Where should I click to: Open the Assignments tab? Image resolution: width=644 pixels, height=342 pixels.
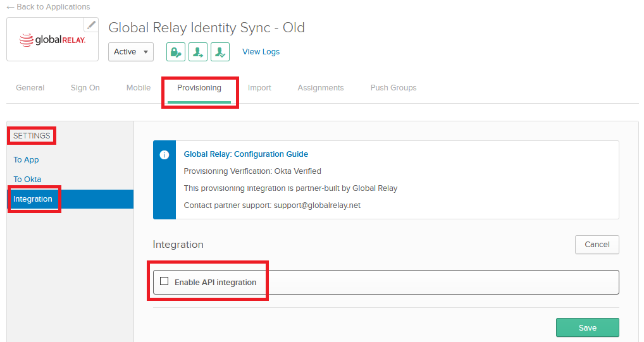point(321,88)
